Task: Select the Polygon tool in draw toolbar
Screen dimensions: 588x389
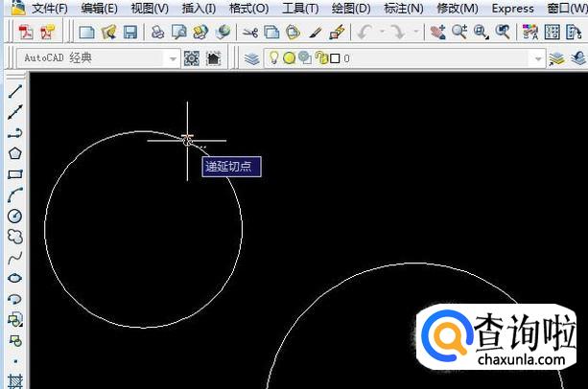Action: pyautogui.click(x=14, y=153)
